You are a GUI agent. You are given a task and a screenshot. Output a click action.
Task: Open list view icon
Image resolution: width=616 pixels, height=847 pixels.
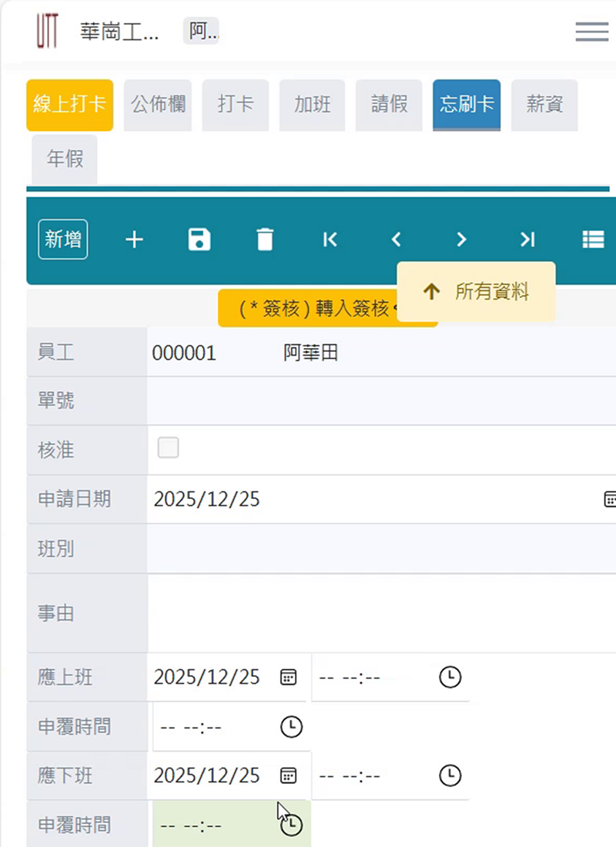coord(593,239)
